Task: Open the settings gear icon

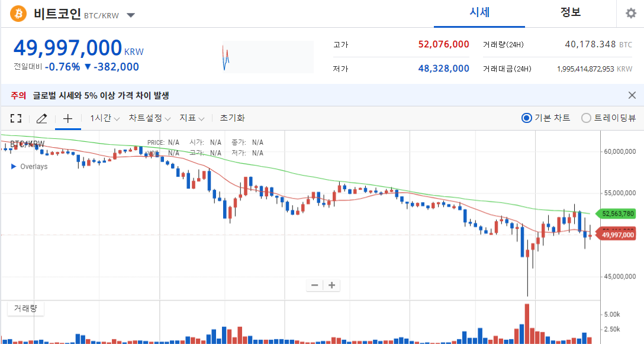Action: [x=631, y=14]
